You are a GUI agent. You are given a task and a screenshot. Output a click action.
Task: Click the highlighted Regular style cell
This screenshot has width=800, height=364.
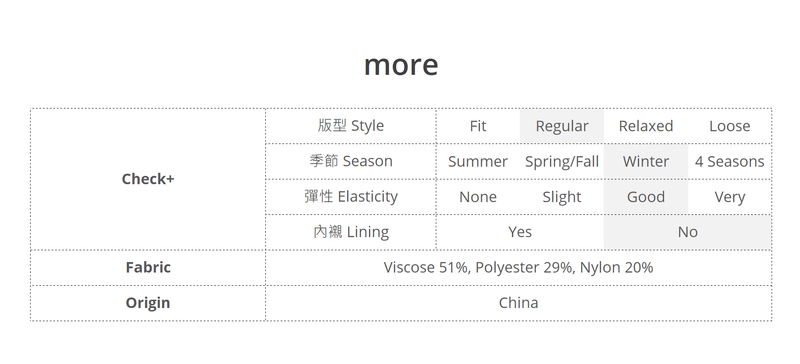(x=562, y=126)
